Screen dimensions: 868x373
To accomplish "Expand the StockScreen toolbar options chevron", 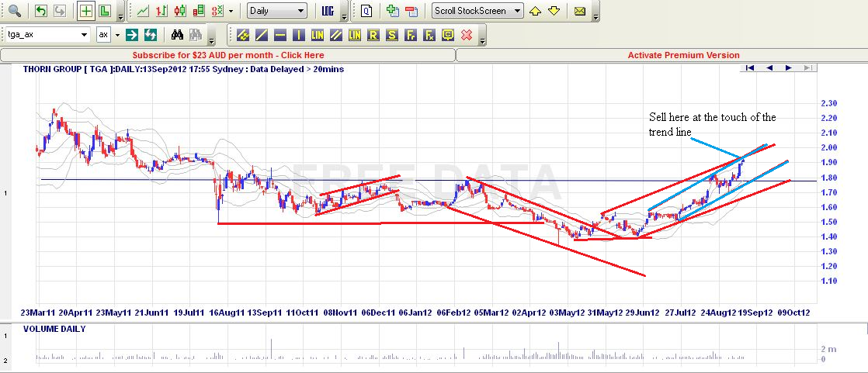I will 595,16.
